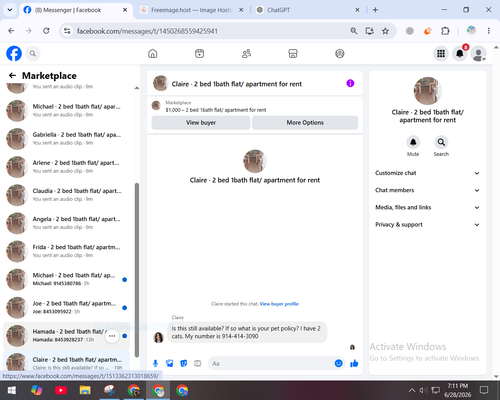Expand Media, files and links section

pyautogui.click(x=427, y=207)
